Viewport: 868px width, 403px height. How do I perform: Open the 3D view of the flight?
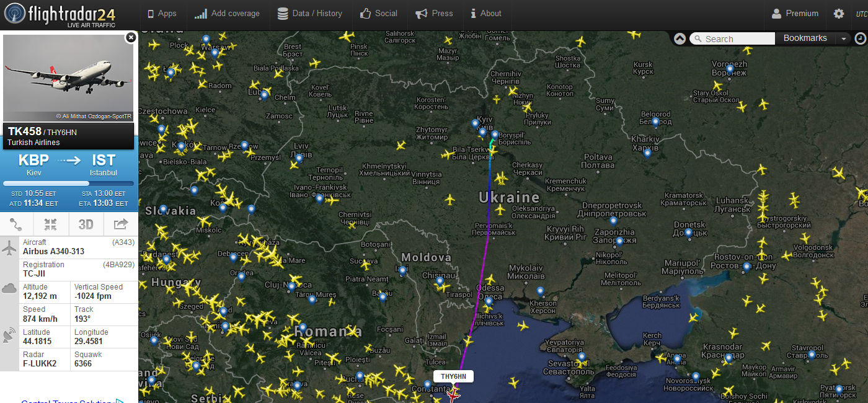tap(86, 224)
